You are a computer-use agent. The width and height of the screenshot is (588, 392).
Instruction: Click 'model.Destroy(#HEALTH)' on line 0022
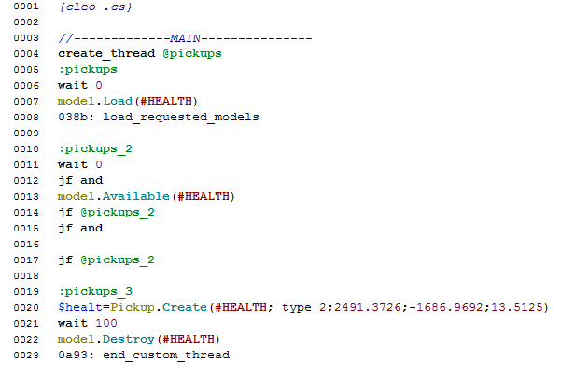pos(138,340)
